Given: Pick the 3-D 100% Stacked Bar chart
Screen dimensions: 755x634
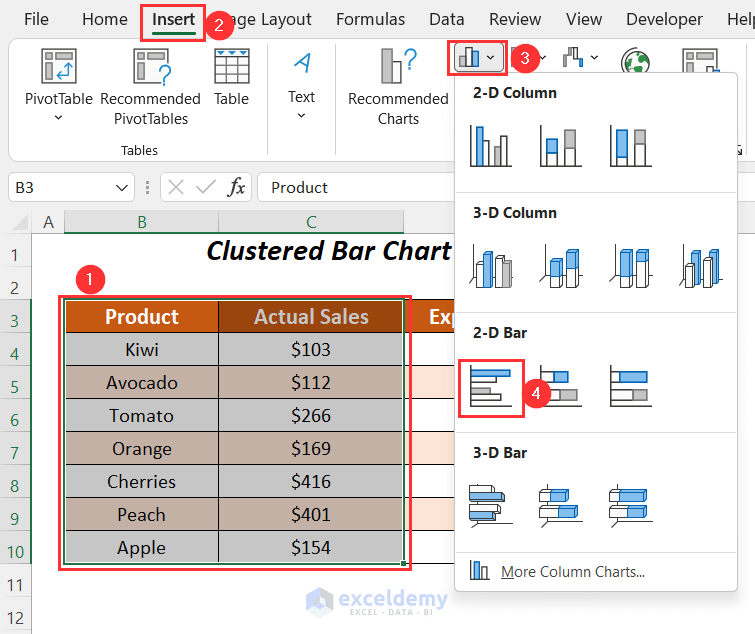Looking at the screenshot, I should pos(630,505).
